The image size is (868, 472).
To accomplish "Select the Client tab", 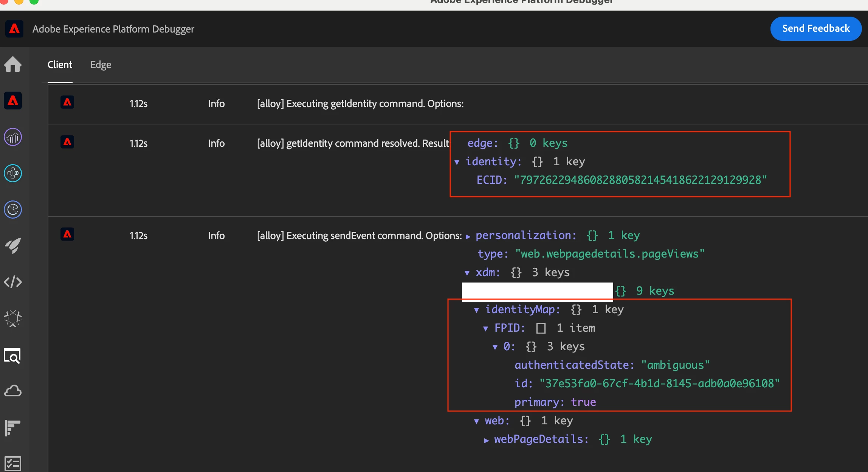I will [x=60, y=65].
